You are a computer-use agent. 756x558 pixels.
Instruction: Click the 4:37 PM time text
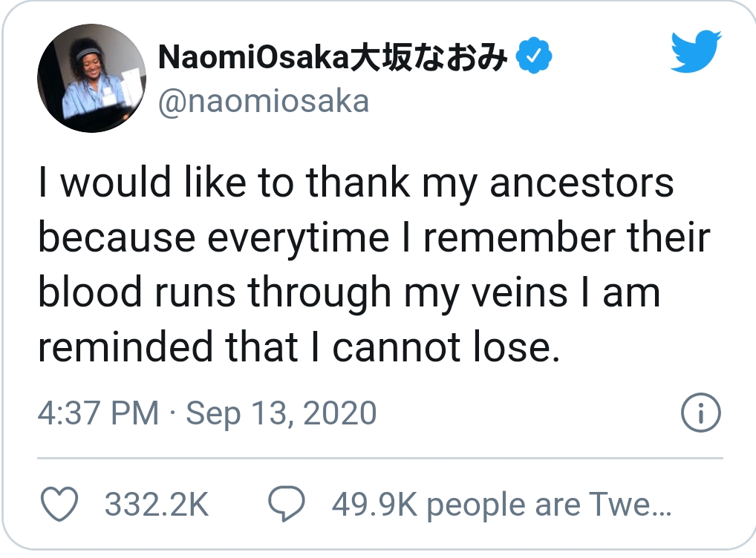pyautogui.click(x=98, y=413)
